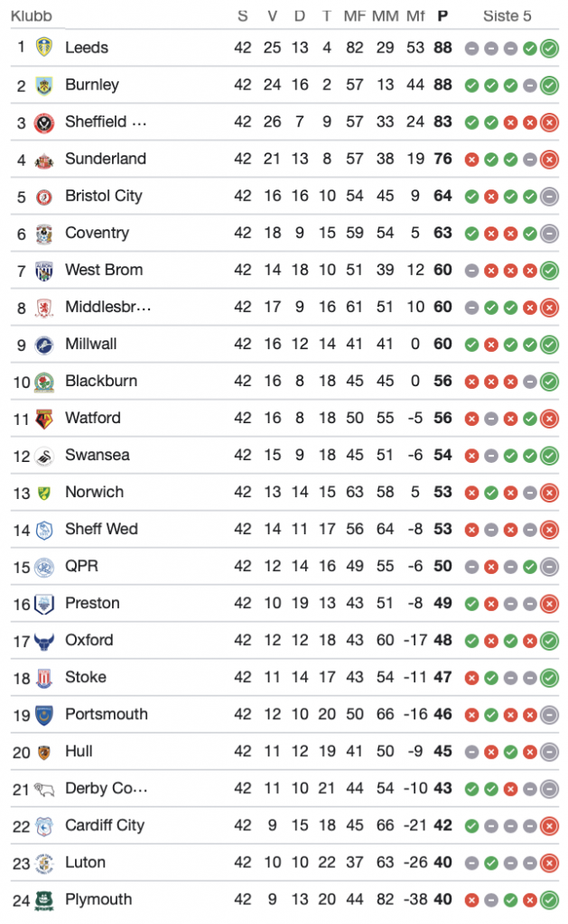Sort by the MF goals-for column header
Screen dimensions: 568x924
[355, 16]
